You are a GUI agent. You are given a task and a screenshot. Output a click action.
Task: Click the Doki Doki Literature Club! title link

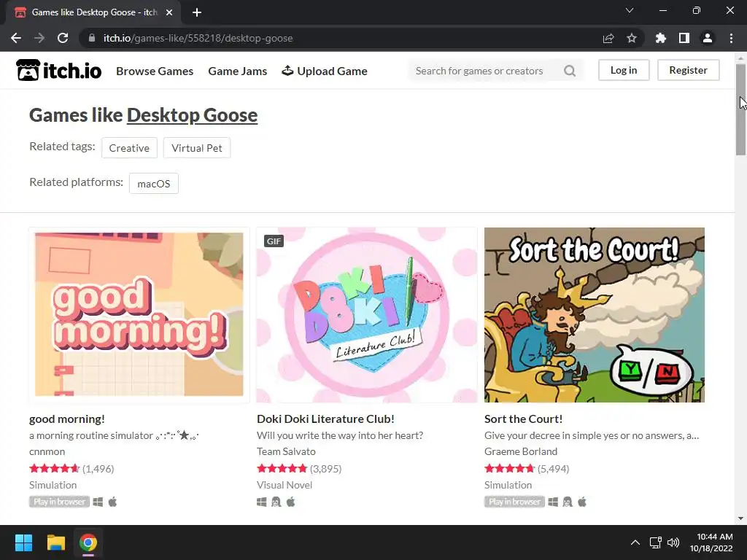click(325, 419)
